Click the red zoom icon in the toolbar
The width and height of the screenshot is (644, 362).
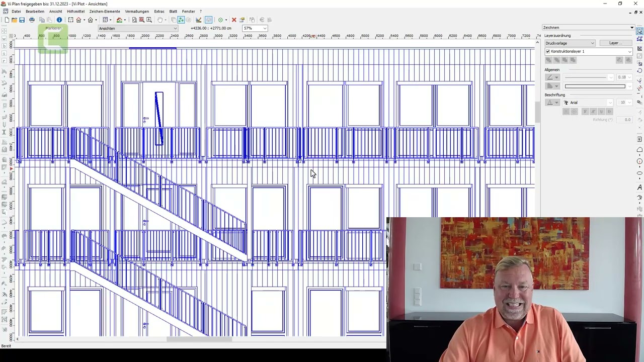[x=141, y=20]
